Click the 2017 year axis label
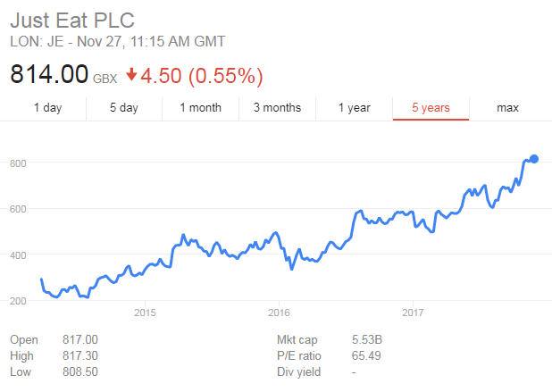Viewport: 552px width, 392px height. pyautogui.click(x=412, y=312)
